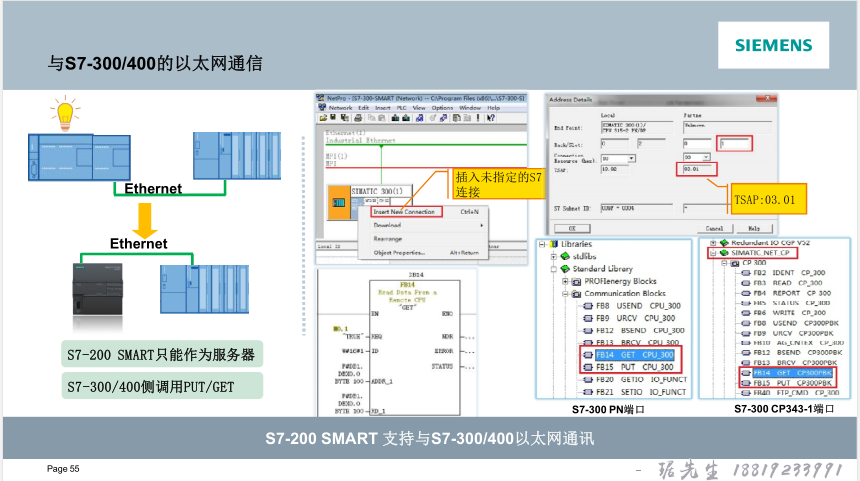Click the FB15 PUT CPU_300 block icon
Screen dimensions: 860x481
[x=588, y=367]
